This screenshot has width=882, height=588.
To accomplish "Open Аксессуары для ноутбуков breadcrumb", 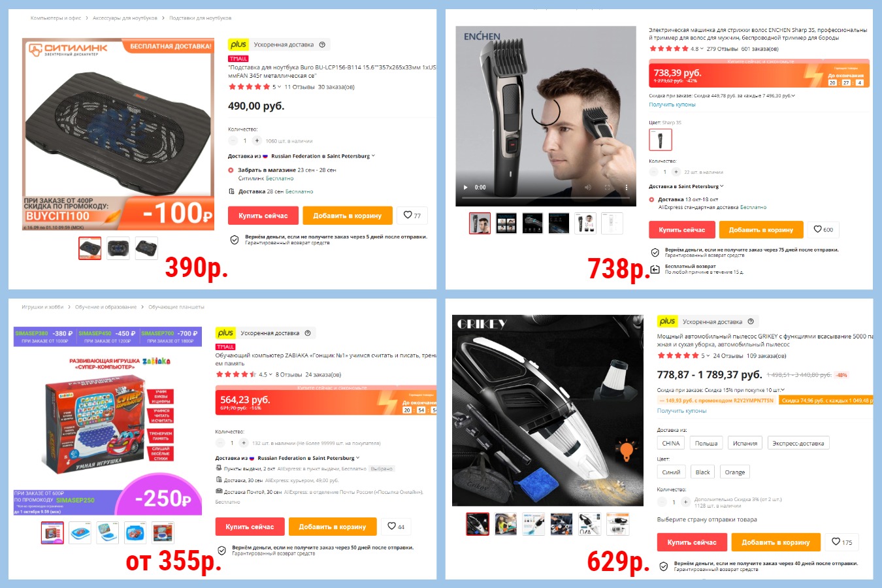I will click(125, 18).
